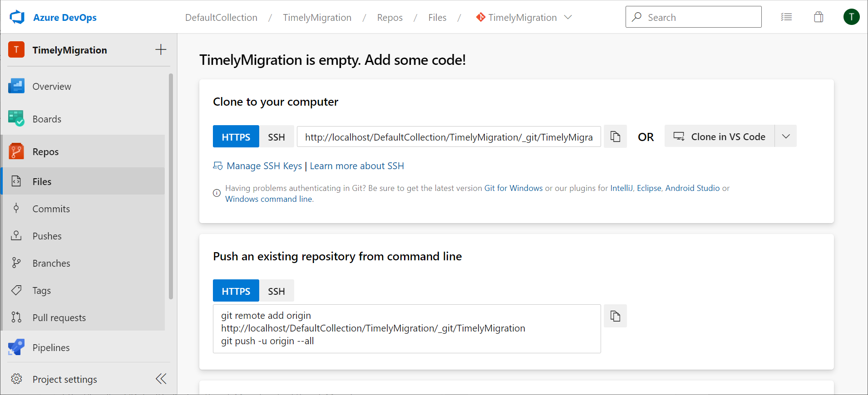
Task: Open the work items list icon
Action: [x=786, y=17]
